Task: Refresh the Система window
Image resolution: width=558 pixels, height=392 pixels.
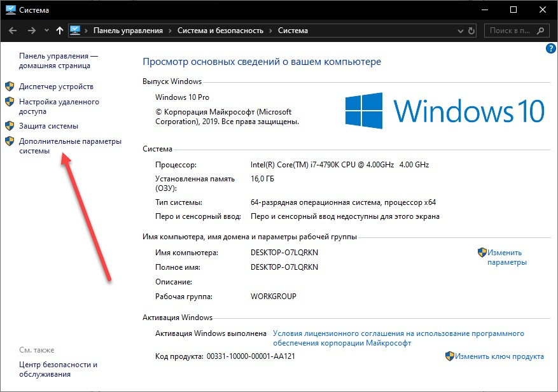Action: [471, 31]
